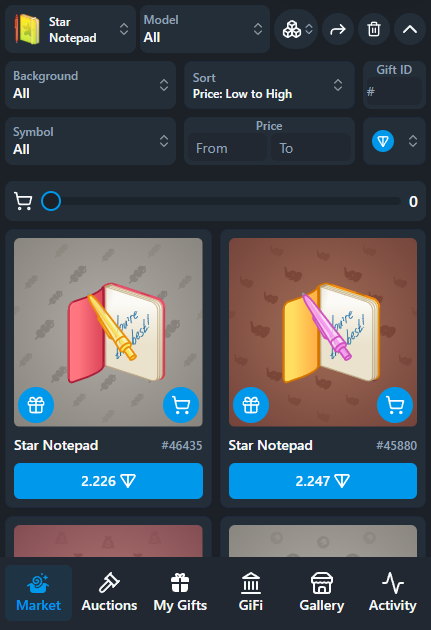
Task: Add Star Notepad #46435 to the cart
Action: pos(181,405)
